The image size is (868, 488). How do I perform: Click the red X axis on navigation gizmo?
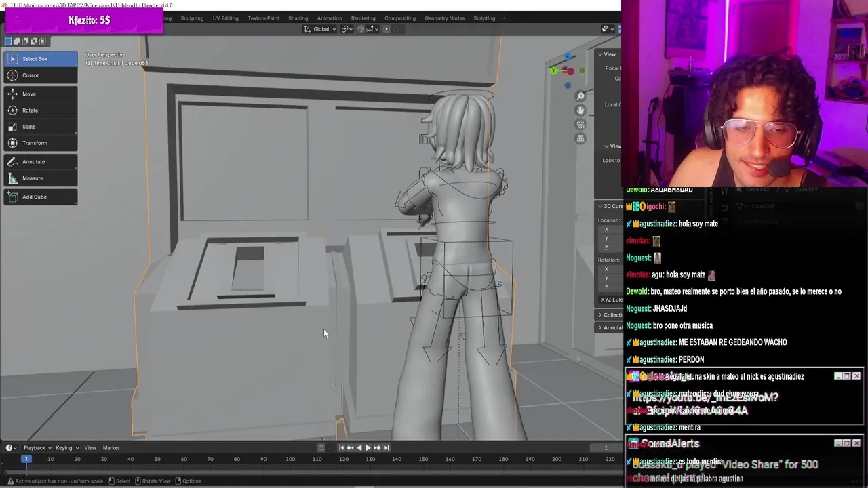570,70
